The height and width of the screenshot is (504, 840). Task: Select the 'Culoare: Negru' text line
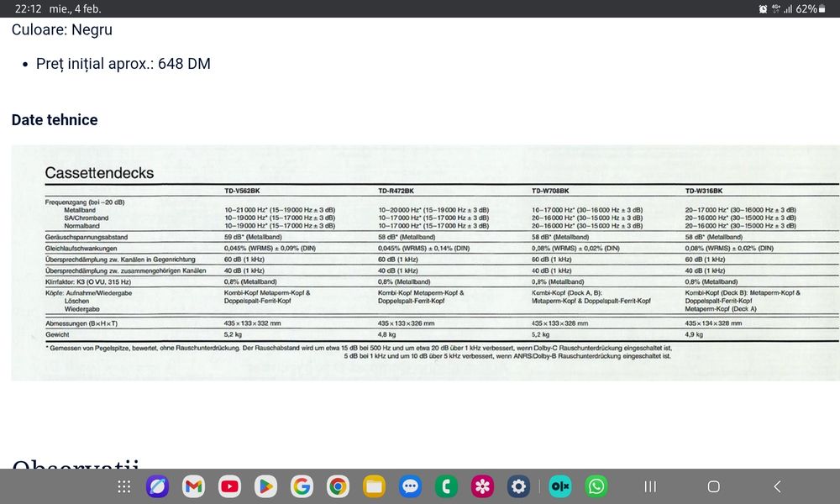[62, 29]
